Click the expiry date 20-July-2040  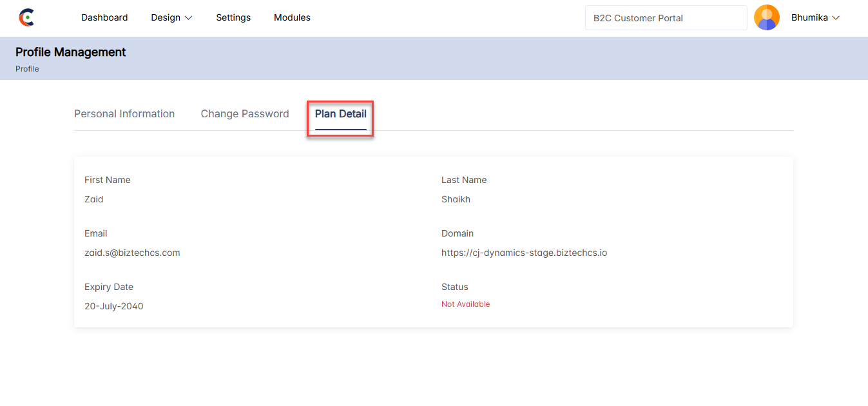coord(114,306)
